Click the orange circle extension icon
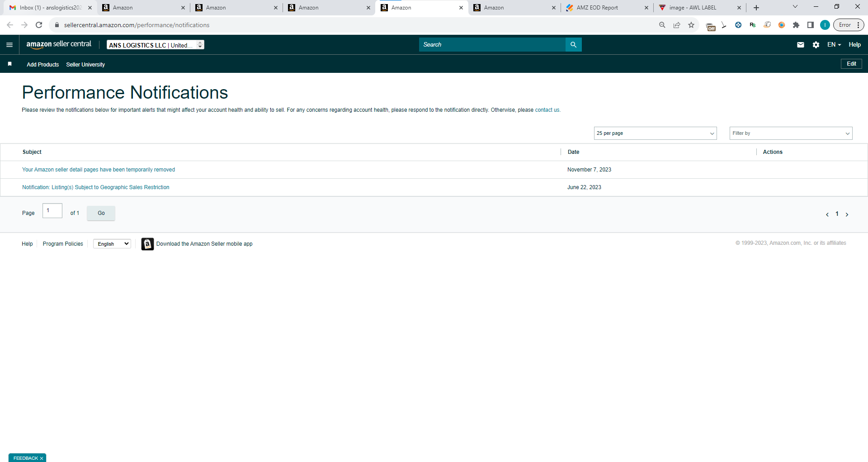The image size is (868, 462). click(x=782, y=25)
